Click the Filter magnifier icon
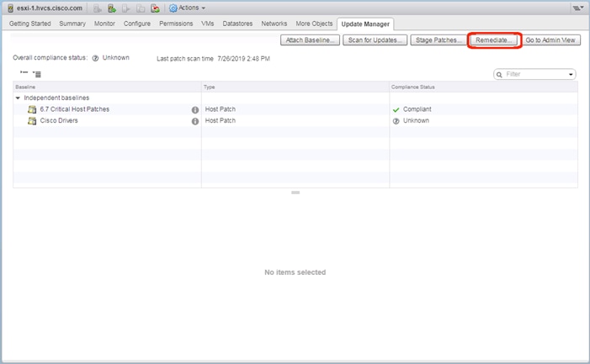This screenshot has width=590, height=364. click(x=499, y=74)
